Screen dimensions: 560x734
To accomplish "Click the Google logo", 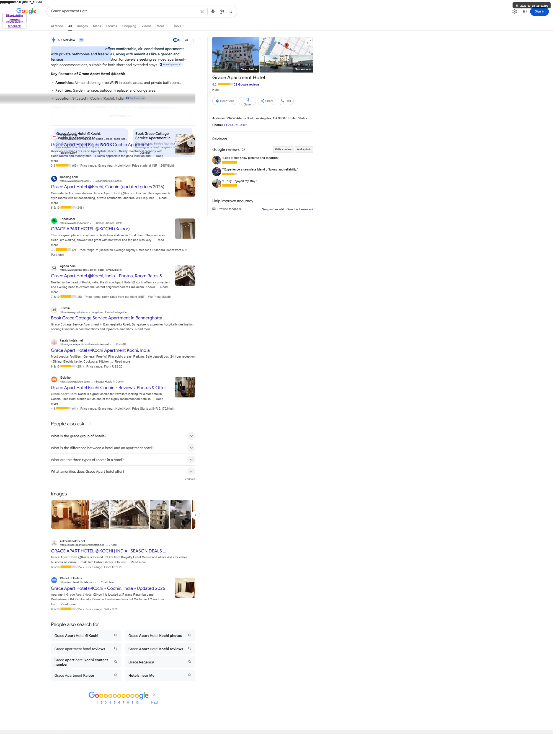I will pos(26,11).
